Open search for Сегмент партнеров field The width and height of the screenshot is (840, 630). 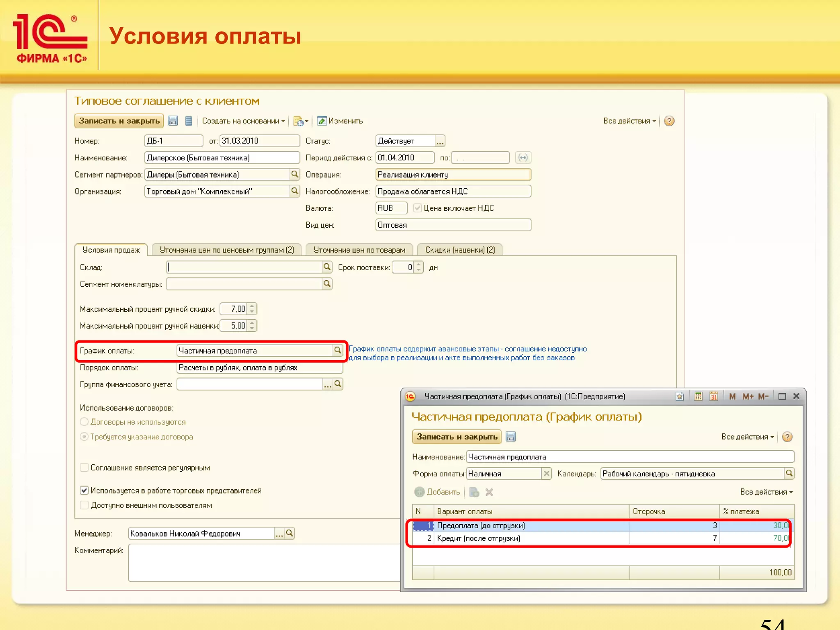(294, 174)
